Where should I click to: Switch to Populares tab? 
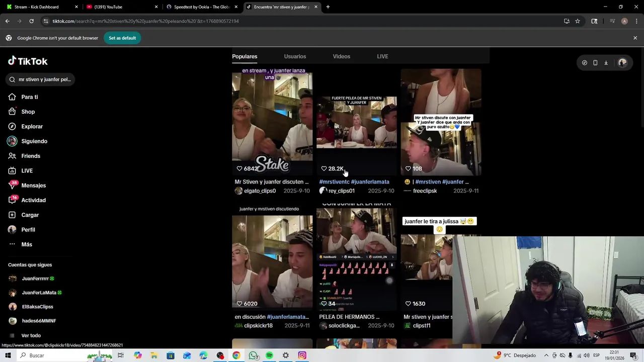coord(245,56)
